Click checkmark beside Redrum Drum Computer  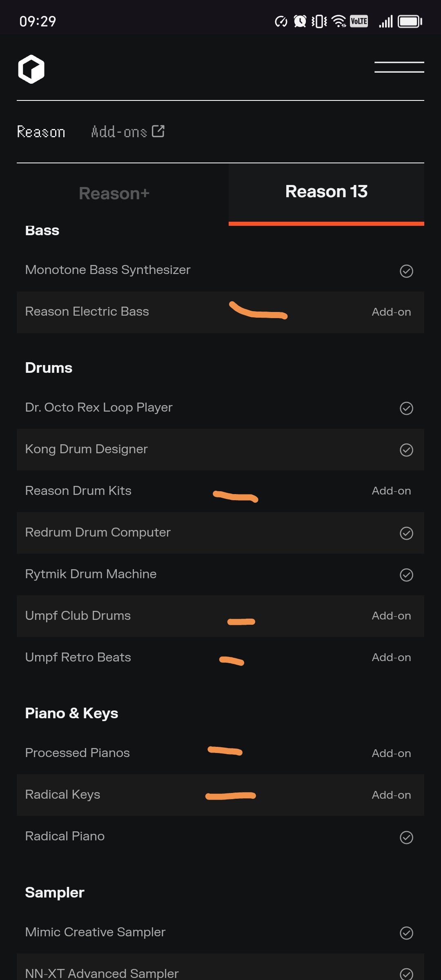click(x=406, y=533)
